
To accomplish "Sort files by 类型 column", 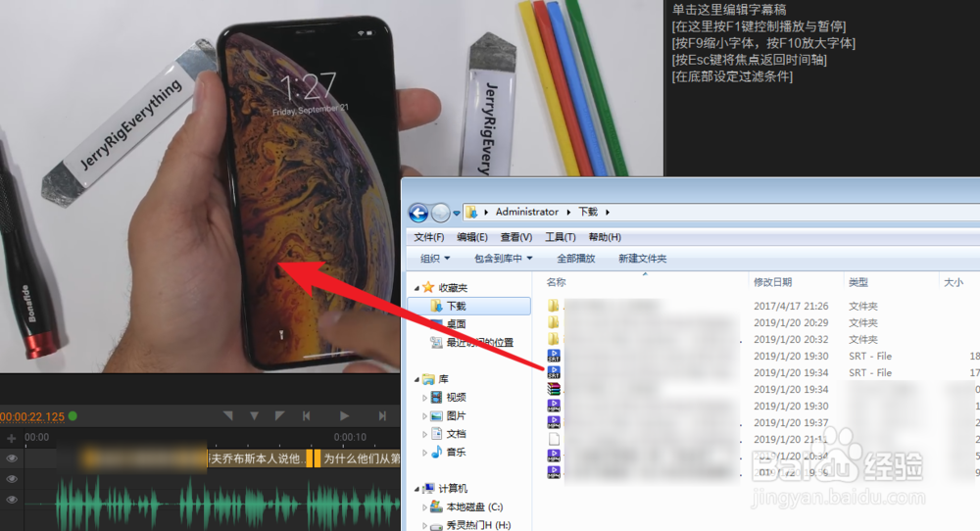I will click(858, 282).
